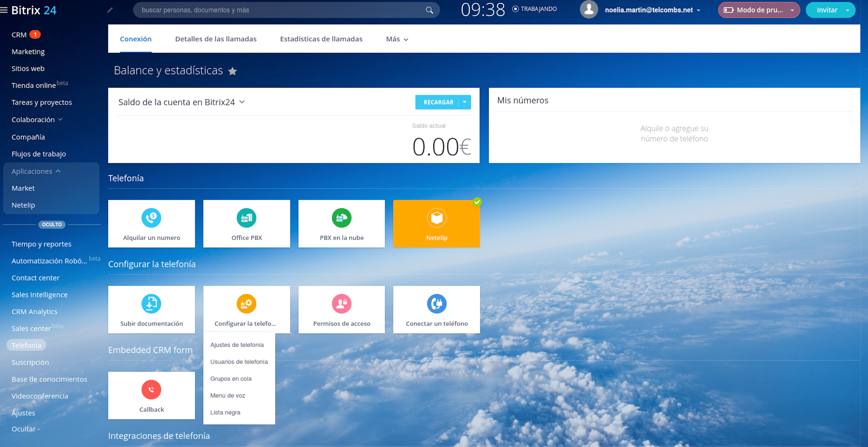Open the user account dropdown arrow
Screen dimensions: 868x447
pos(699,10)
